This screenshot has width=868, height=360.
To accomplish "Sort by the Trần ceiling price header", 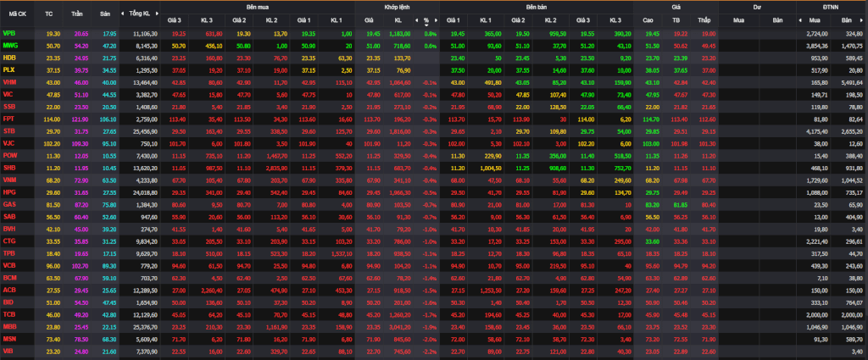I will tap(77, 14).
